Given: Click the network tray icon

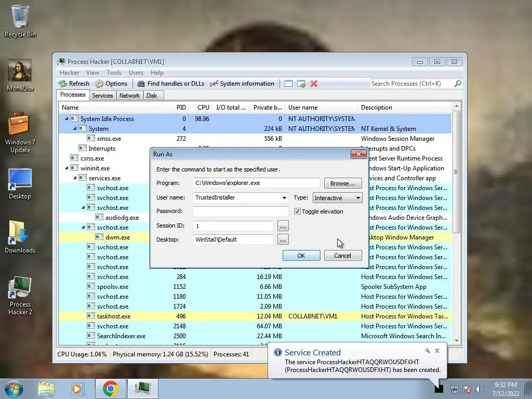Looking at the screenshot, I should (454, 389).
